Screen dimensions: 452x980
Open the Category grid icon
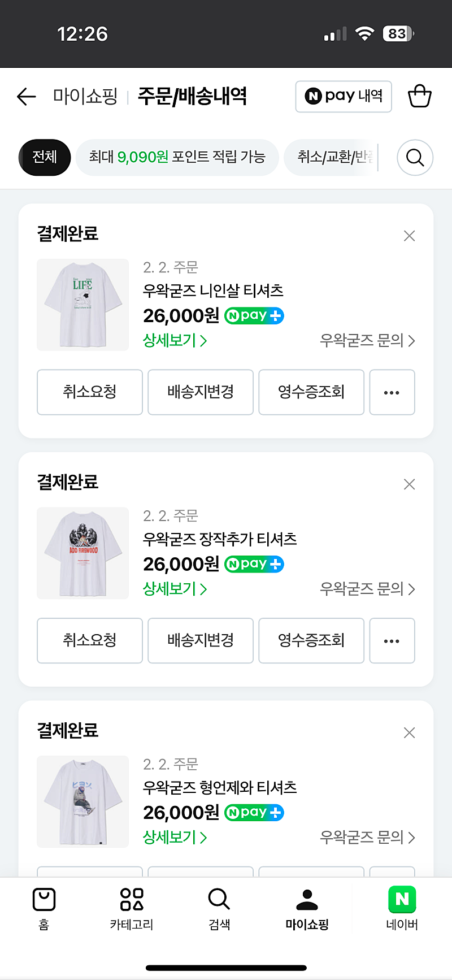coord(132,900)
